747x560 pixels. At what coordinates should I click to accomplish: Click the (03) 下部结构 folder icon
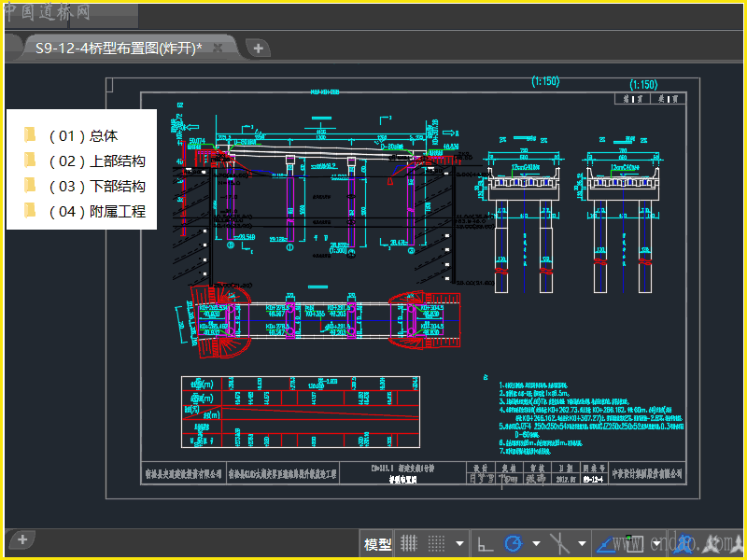30,186
